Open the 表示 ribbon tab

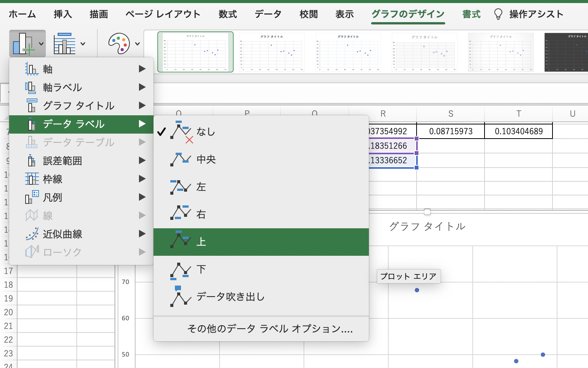tap(344, 14)
